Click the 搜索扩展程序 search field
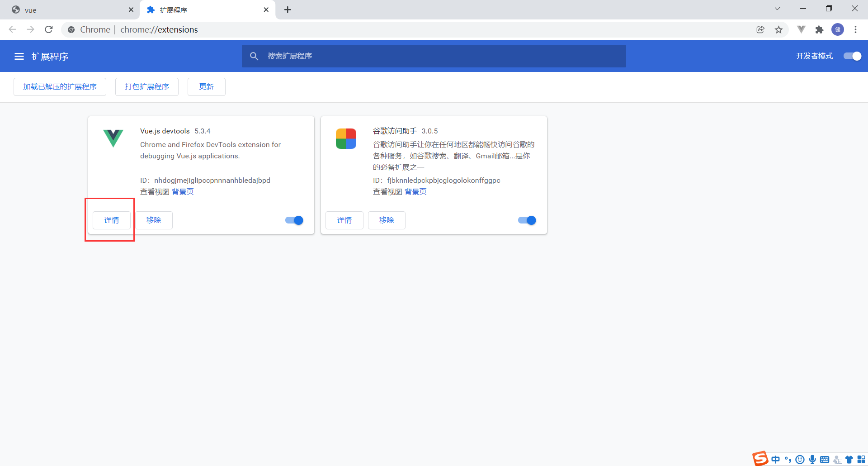Image resolution: width=868 pixels, height=466 pixels. 433,56
